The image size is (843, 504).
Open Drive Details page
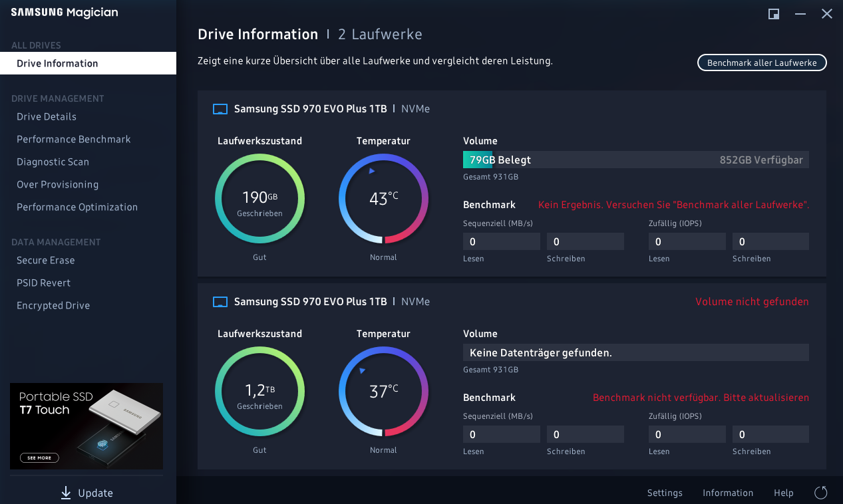(x=47, y=116)
